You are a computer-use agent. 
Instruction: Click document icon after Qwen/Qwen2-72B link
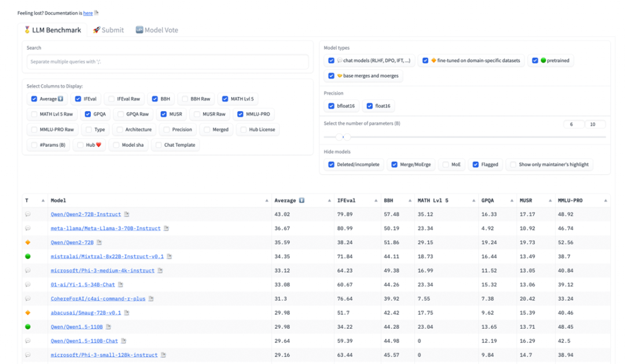click(x=100, y=242)
